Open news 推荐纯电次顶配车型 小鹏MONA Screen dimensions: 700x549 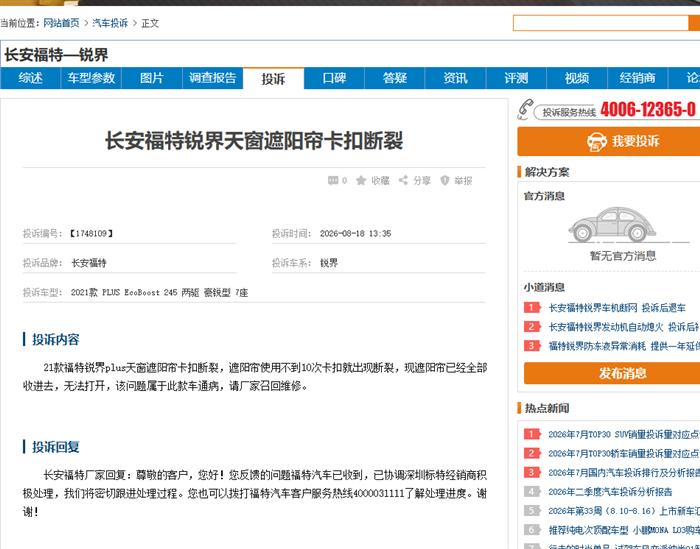[x=624, y=530]
